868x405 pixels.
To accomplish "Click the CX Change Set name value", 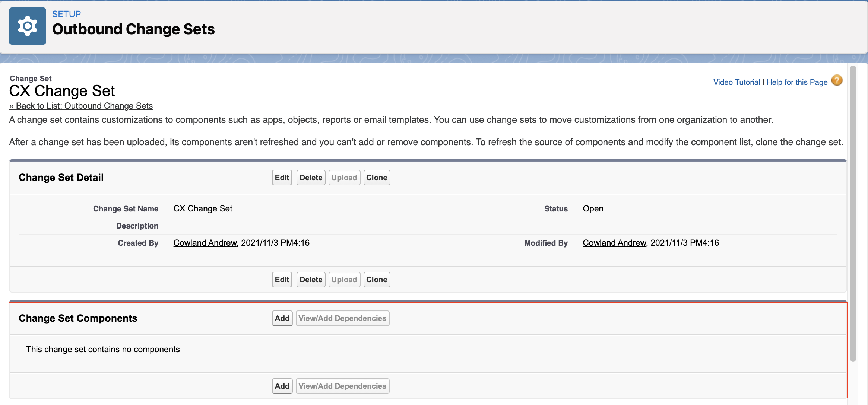I will coord(203,208).
